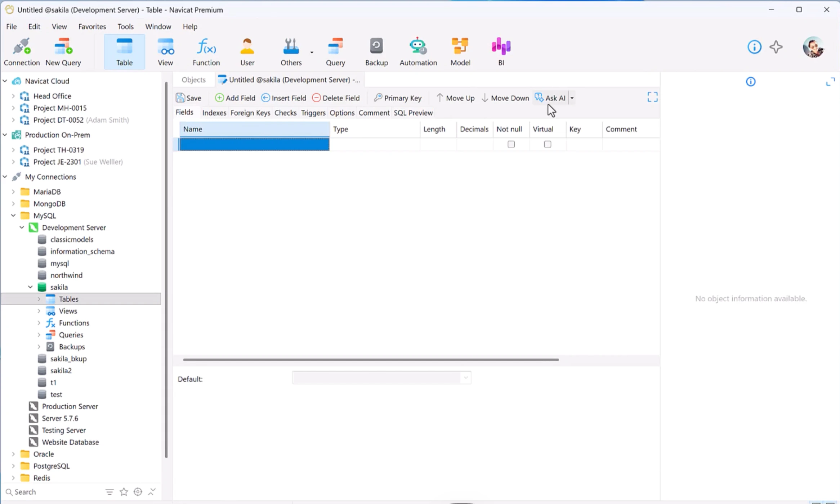Check the Not null checkbox
840x504 pixels.
(511, 144)
